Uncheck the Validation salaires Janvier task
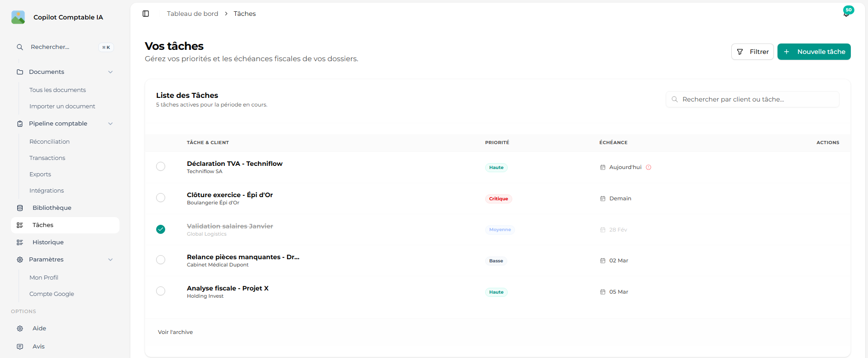868x358 pixels. (x=161, y=229)
